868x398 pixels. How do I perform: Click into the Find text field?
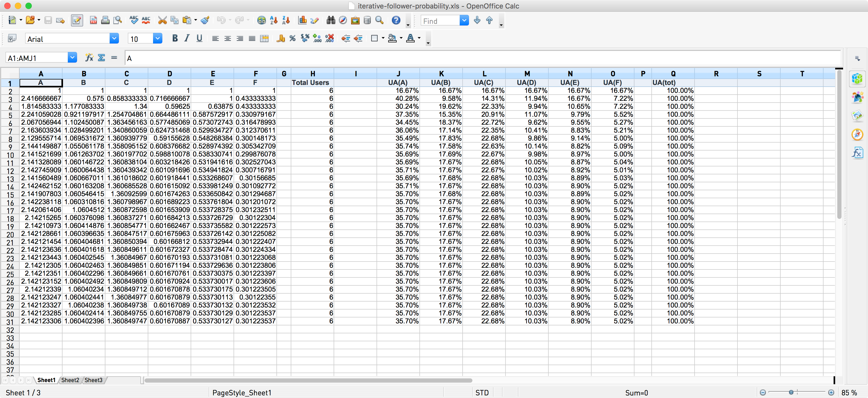[440, 21]
